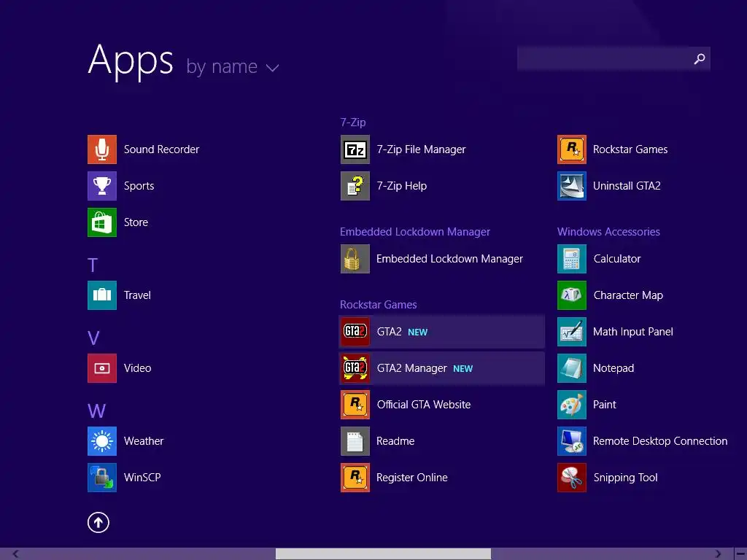This screenshot has width=747, height=560.
Task: Open the GTA2 Manager icon
Action: click(355, 368)
